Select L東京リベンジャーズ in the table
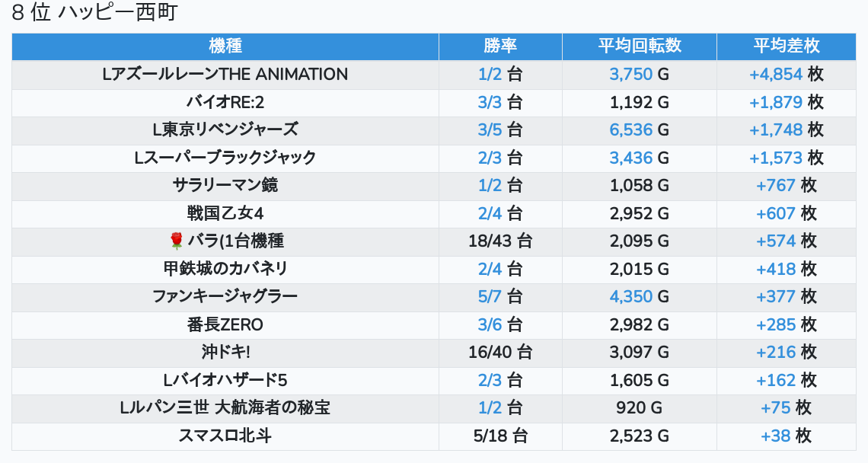 point(225,130)
